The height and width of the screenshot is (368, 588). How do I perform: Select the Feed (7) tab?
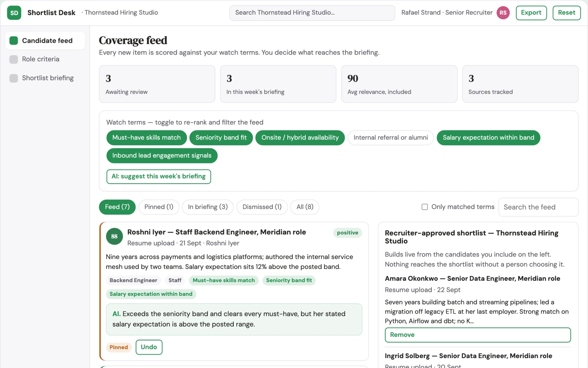pyautogui.click(x=117, y=207)
